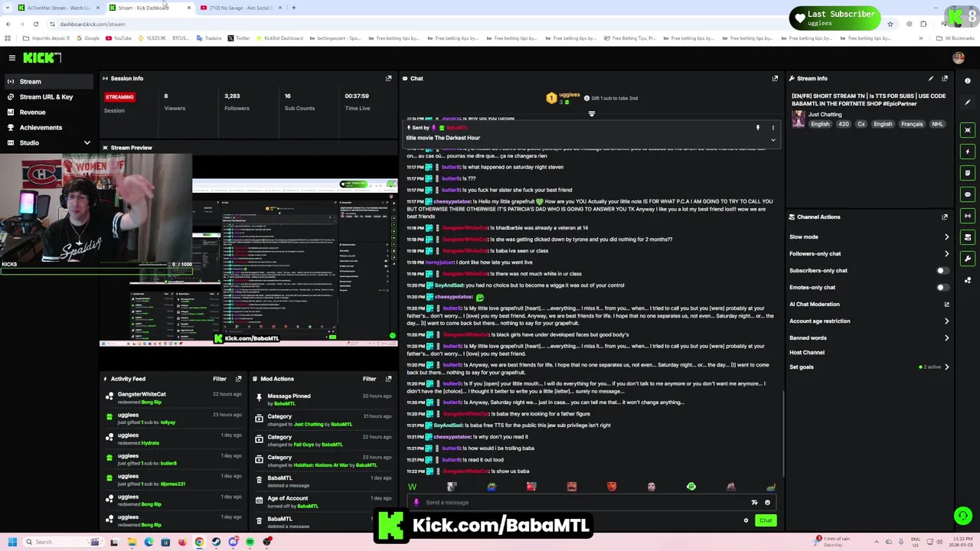Open the emoji picker in message box
Screen dimensions: 980x551
click(767, 503)
